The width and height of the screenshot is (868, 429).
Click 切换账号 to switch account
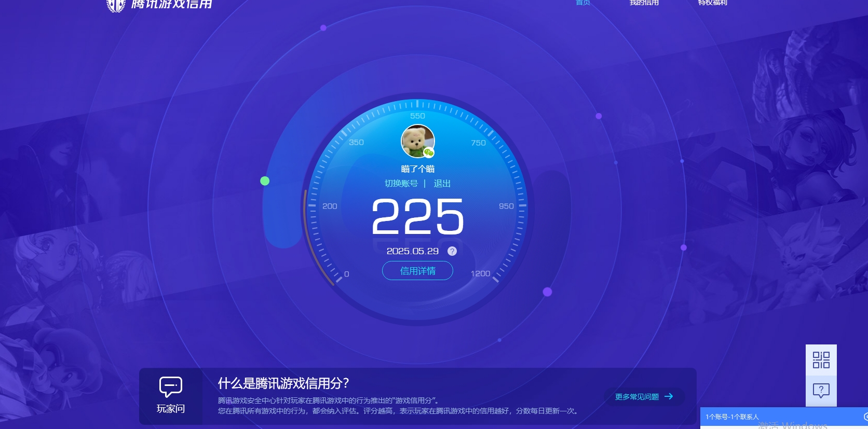point(401,184)
